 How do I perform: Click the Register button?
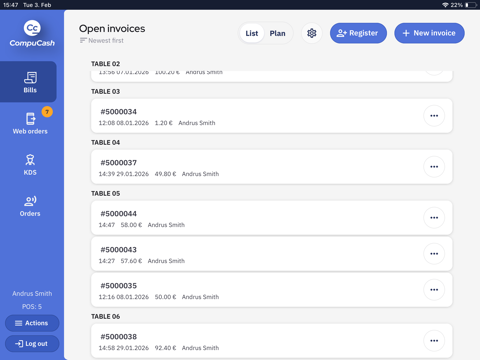click(358, 33)
